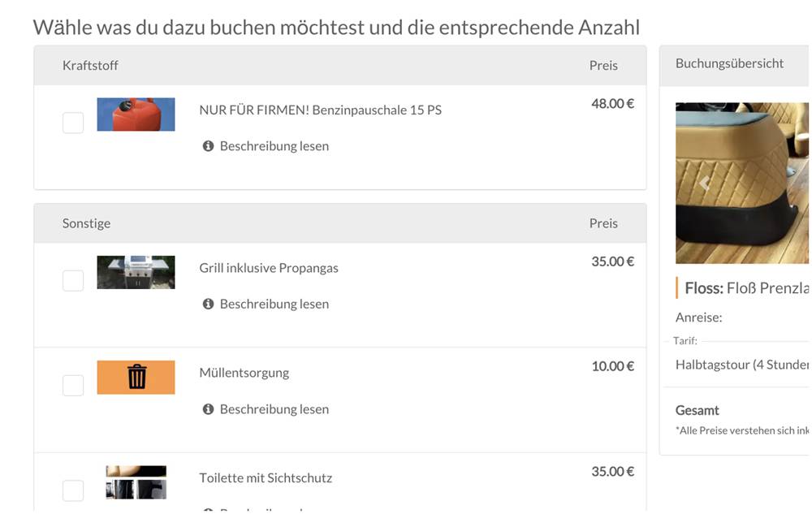This screenshot has height=514, width=812.
Task: Open the Halbtagstour tariff field
Action: [x=739, y=364]
